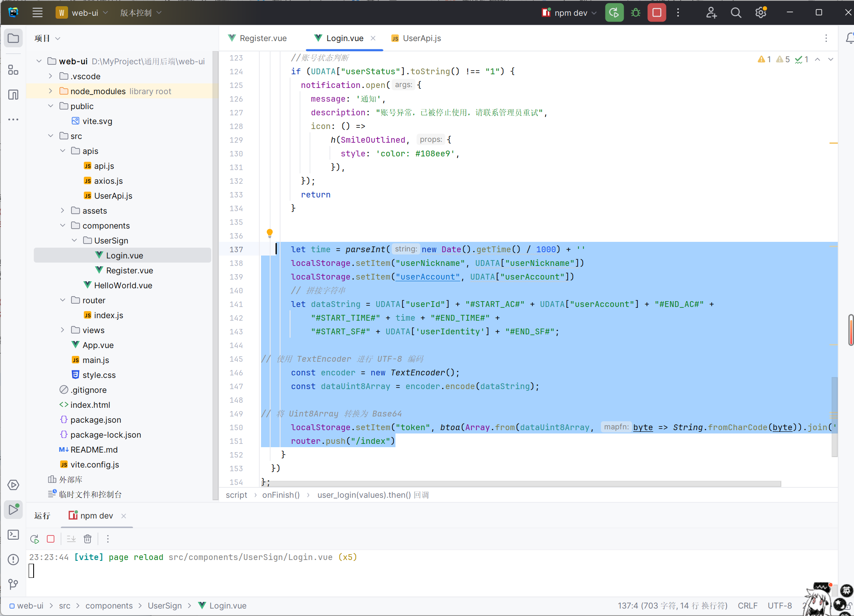Click the script breadcrumb

coord(237,495)
